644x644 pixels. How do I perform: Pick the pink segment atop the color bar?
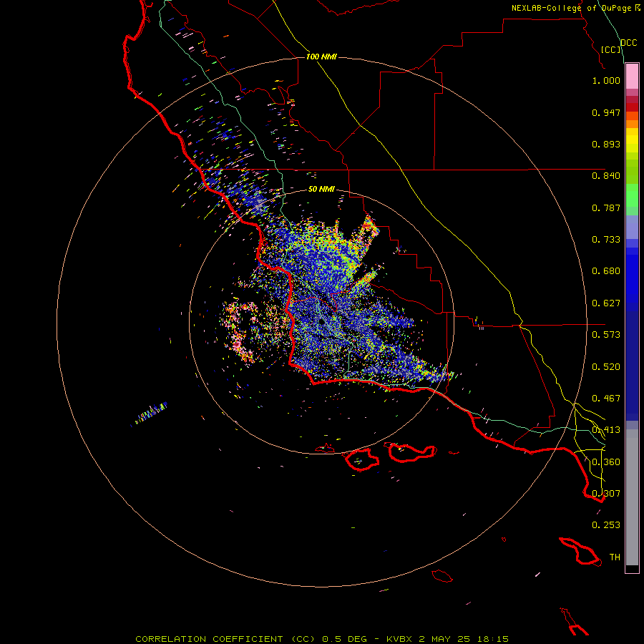pyautogui.click(x=632, y=77)
